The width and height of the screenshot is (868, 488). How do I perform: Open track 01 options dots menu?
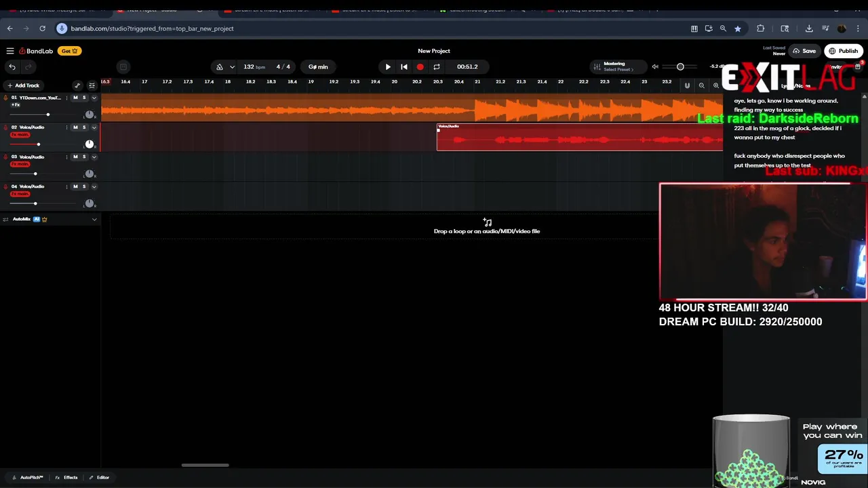point(66,98)
